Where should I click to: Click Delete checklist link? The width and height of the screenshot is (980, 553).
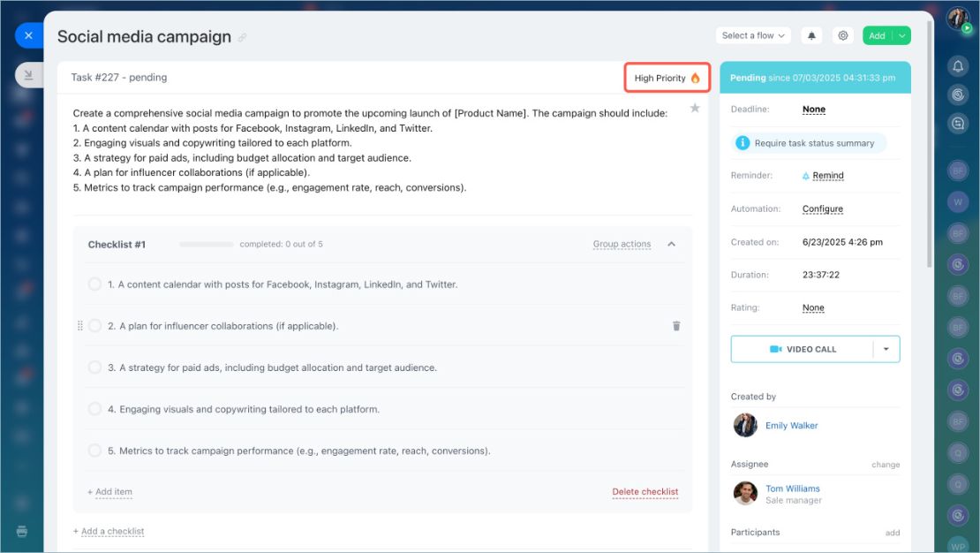pos(645,492)
